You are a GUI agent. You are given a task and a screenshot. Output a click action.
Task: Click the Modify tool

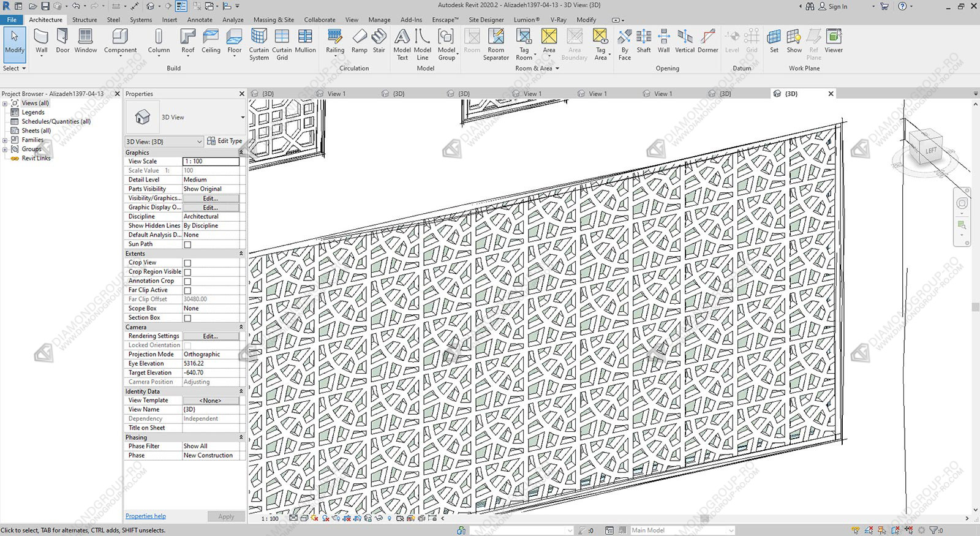[x=14, y=44]
